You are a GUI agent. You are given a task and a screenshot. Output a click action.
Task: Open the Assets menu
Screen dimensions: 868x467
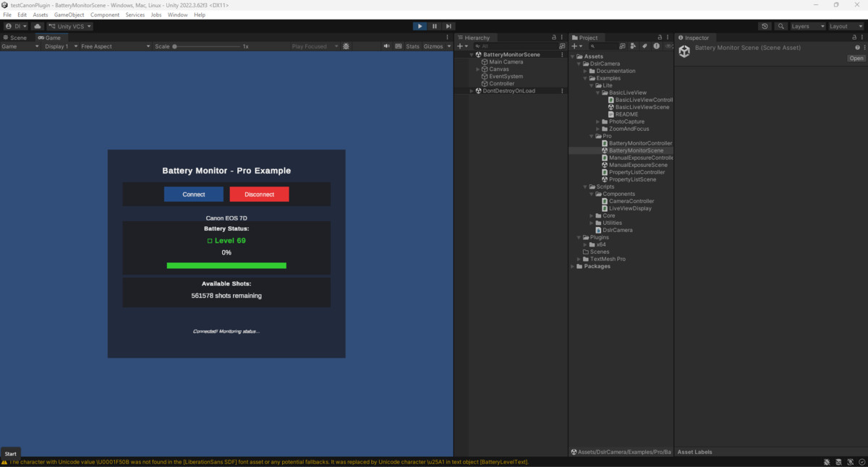pos(41,14)
